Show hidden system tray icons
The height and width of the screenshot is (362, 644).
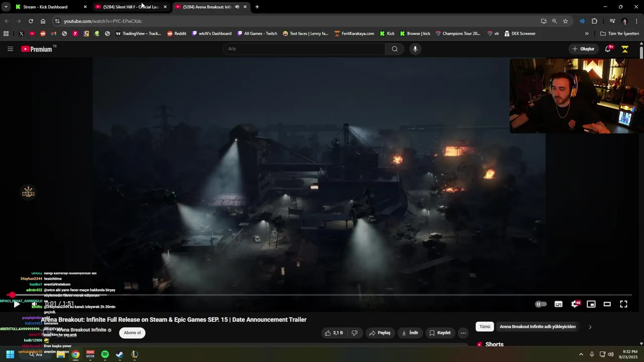(x=581, y=354)
